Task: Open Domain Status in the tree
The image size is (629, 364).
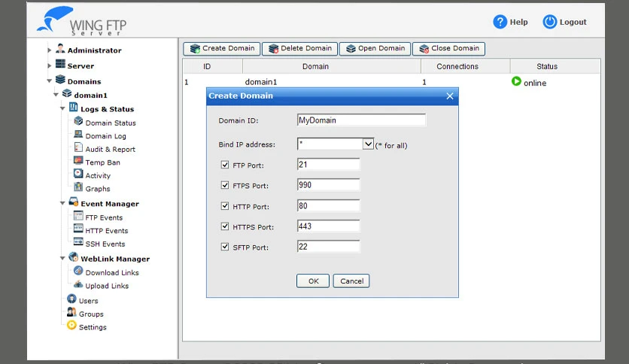Action: [111, 123]
